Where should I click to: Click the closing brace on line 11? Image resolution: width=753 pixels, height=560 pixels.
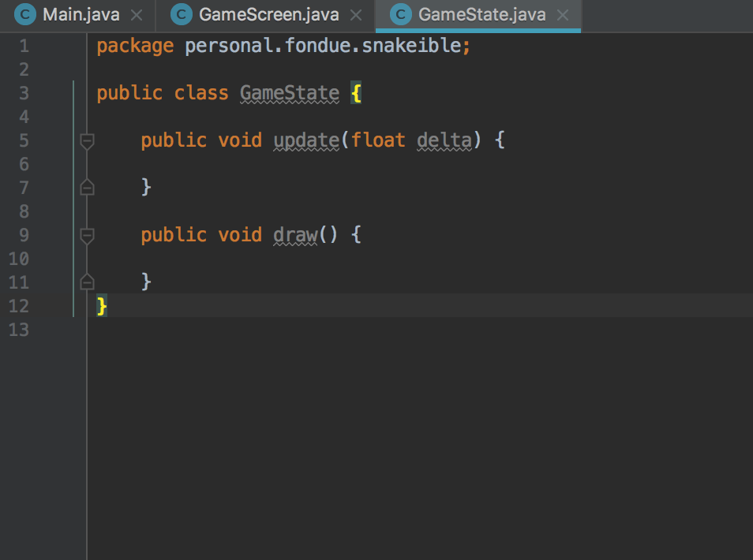(x=147, y=282)
